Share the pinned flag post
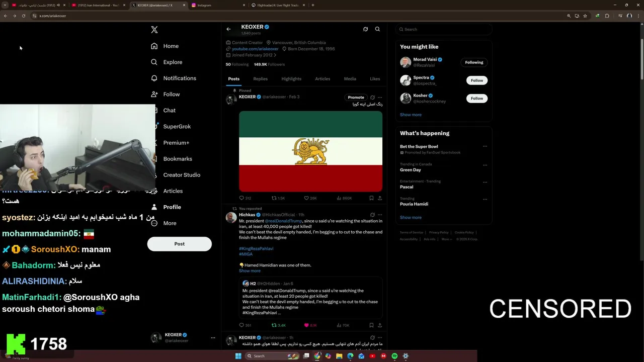The image size is (644, 362). [x=380, y=198]
